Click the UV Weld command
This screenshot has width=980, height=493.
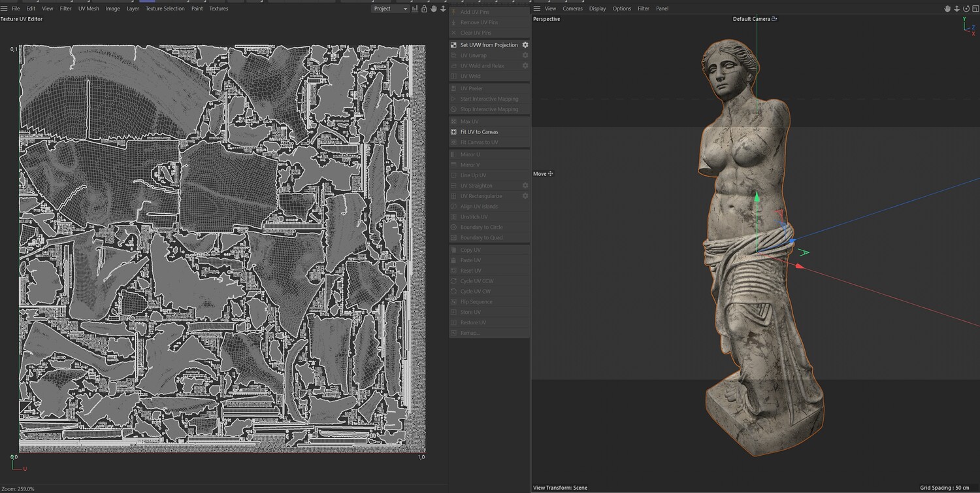tap(470, 76)
